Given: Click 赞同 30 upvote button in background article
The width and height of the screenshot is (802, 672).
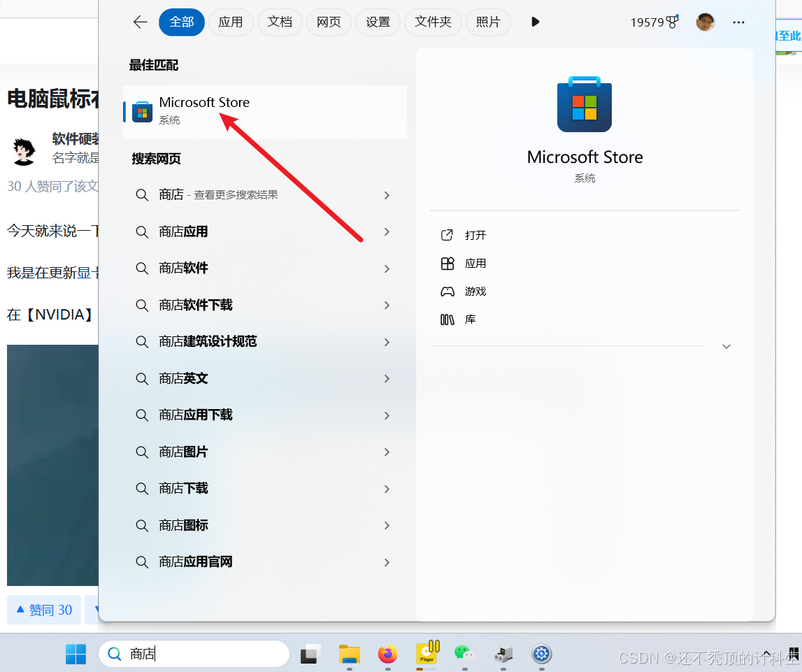Looking at the screenshot, I should pos(44,610).
